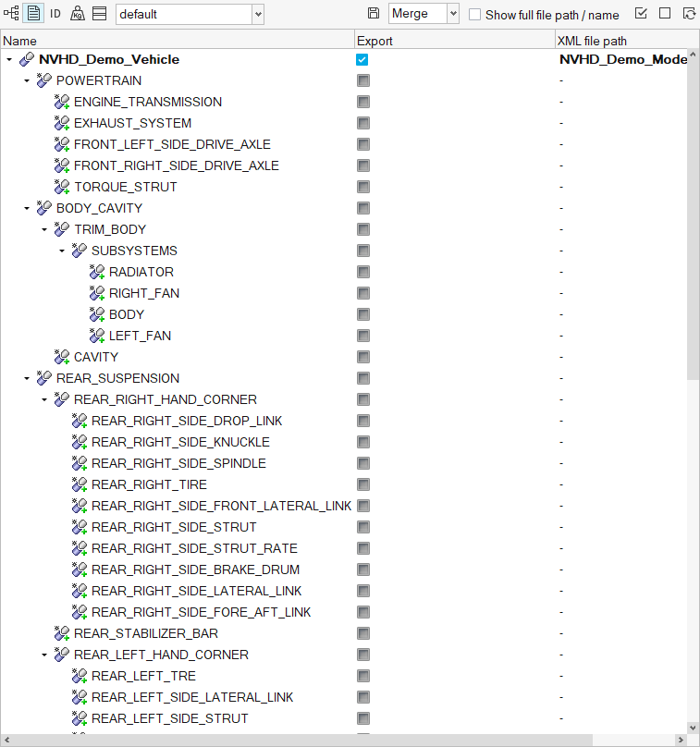Click the mass/weight icon in toolbar
Image resolution: width=700 pixels, height=747 pixels.
(77, 13)
